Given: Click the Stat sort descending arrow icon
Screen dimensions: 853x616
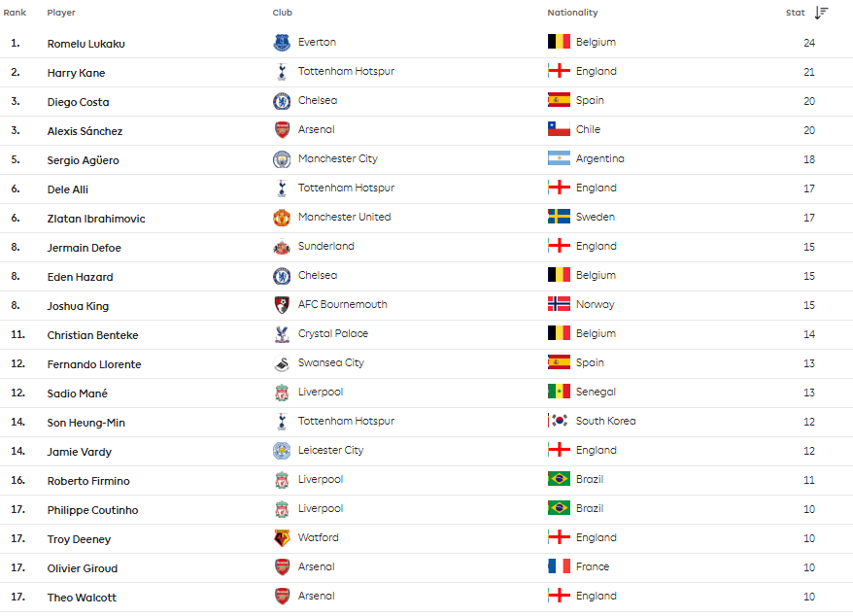Looking at the screenshot, I should pos(822,13).
